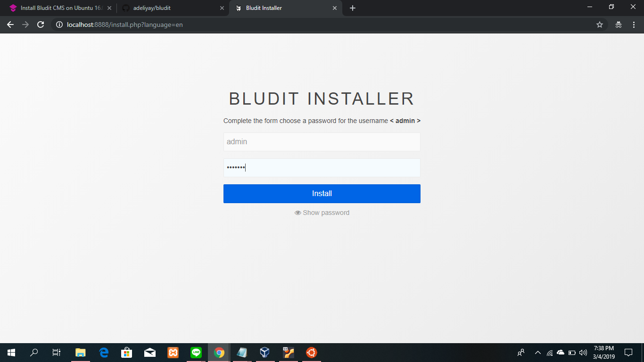644x362 pixels.
Task: Launch File Explorer from taskbar
Action: point(81,353)
